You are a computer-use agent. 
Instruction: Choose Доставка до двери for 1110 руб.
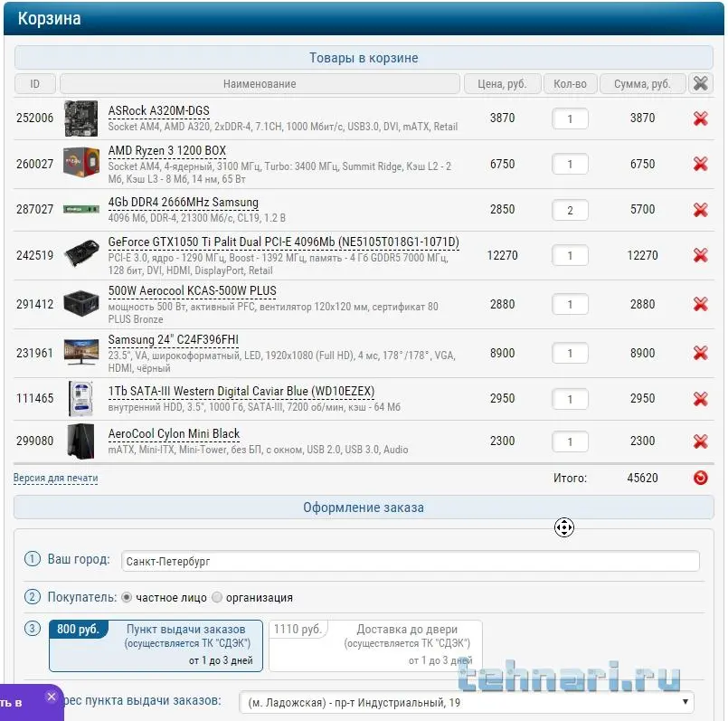click(375, 646)
